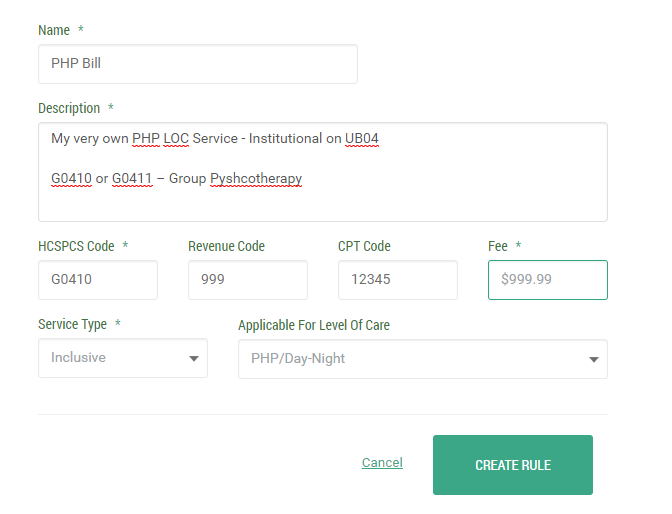This screenshot has height=514, width=672.
Task: Click the Fee amount field
Action: tap(548, 280)
